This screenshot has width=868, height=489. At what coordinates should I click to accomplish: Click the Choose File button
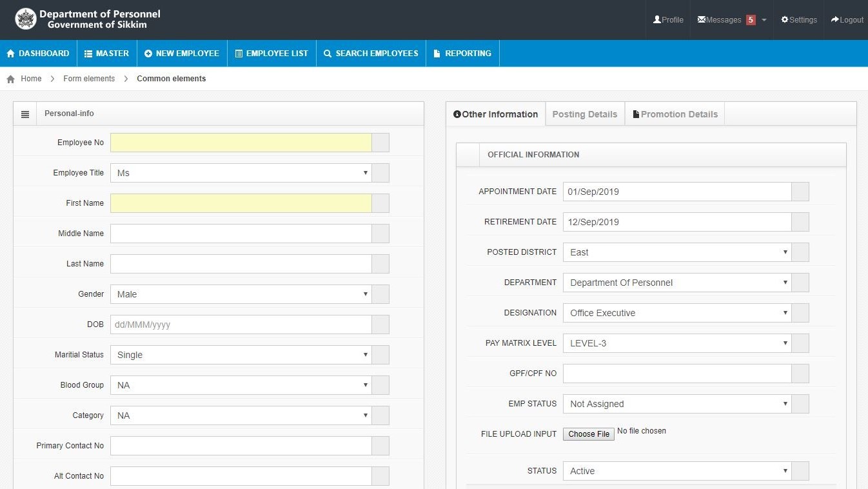pyautogui.click(x=589, y=434)
